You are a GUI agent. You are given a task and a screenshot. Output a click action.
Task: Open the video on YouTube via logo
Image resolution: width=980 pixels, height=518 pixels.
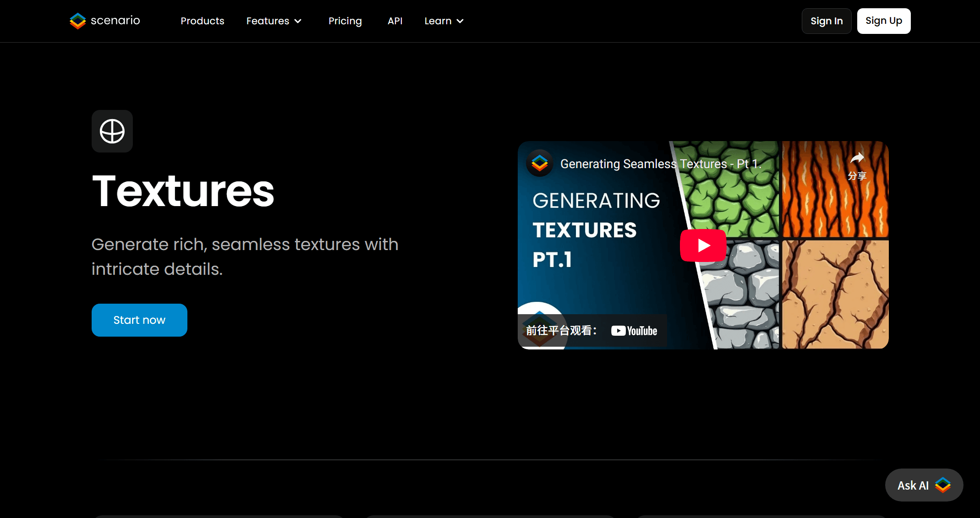pyautogui.click(x=634, y=331)
